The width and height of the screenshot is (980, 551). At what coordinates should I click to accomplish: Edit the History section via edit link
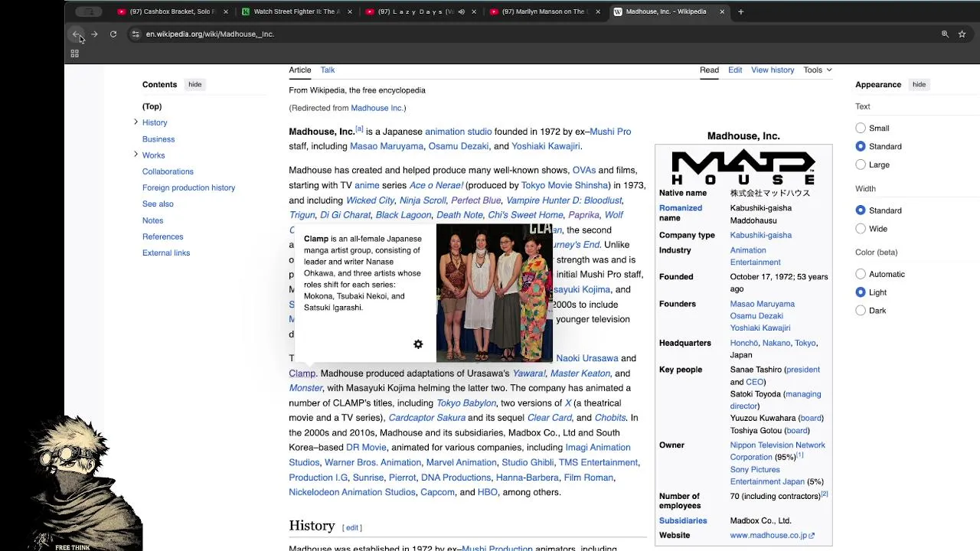coord(352,527)
